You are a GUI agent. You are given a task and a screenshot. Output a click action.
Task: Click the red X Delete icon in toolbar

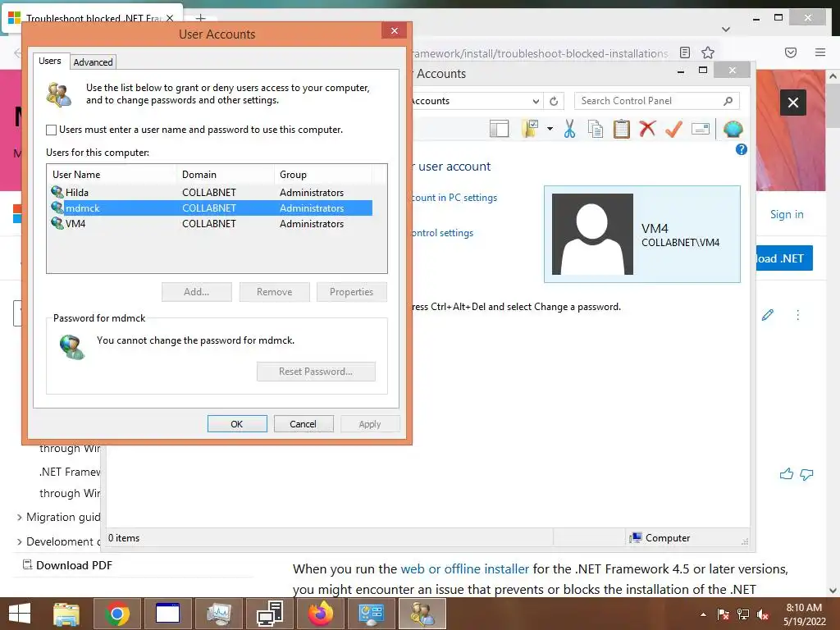tap(647, 129)
